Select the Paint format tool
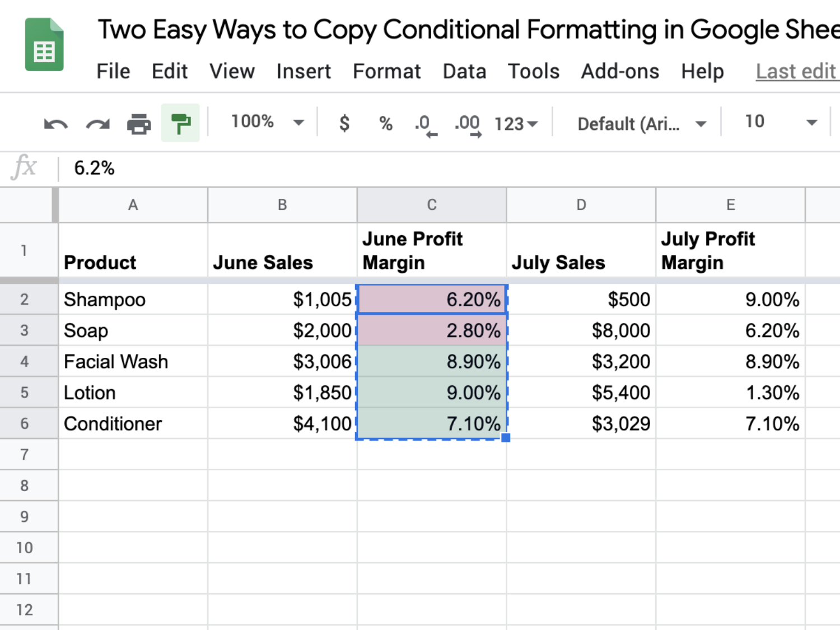The width and height of the screenshot is (840, 630). point(180,123)
